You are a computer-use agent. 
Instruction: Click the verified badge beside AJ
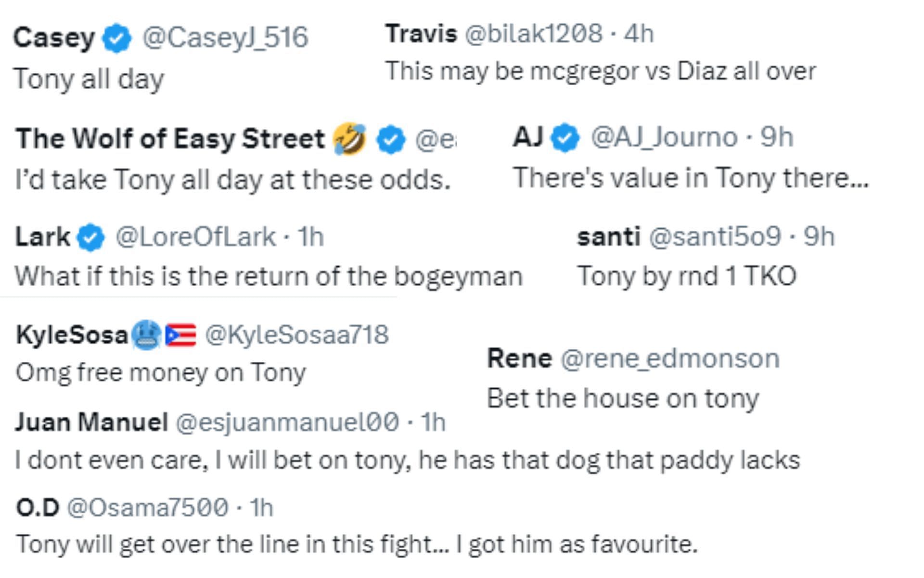565,138
